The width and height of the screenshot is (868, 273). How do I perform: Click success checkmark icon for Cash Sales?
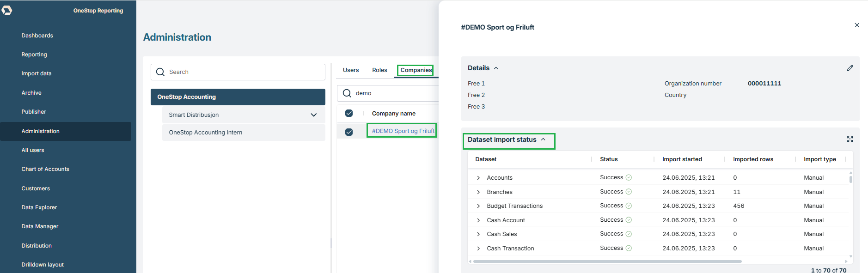[629, 234]
